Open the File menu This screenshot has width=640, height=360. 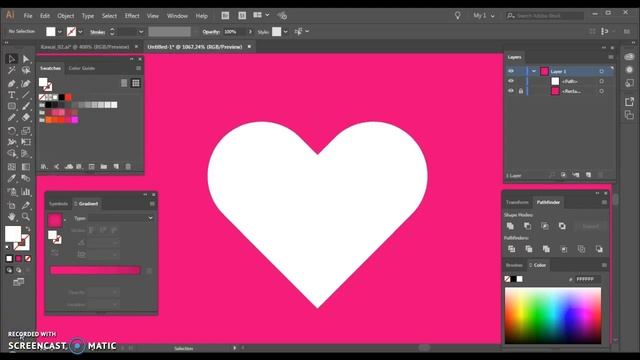click(28, 16)
